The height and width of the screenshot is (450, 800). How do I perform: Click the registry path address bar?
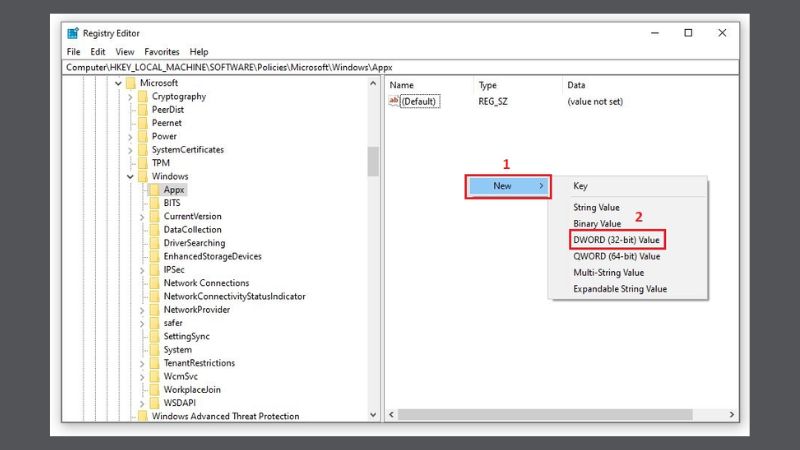[x=400, y=67]
